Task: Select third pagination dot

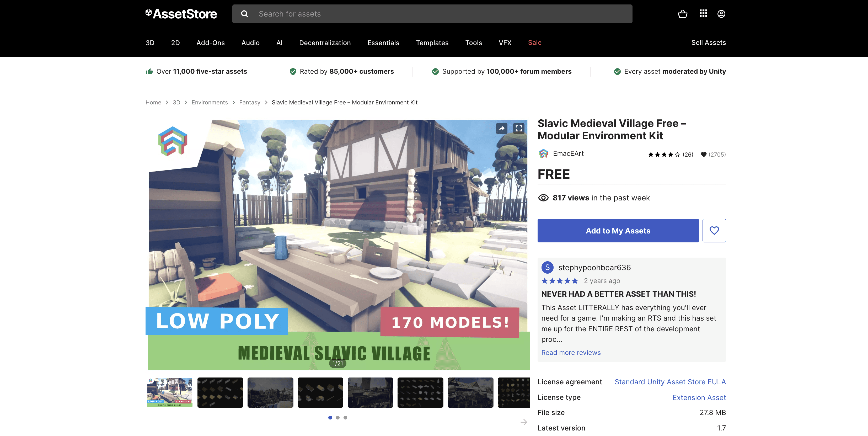Action: [x=345, y=418]
